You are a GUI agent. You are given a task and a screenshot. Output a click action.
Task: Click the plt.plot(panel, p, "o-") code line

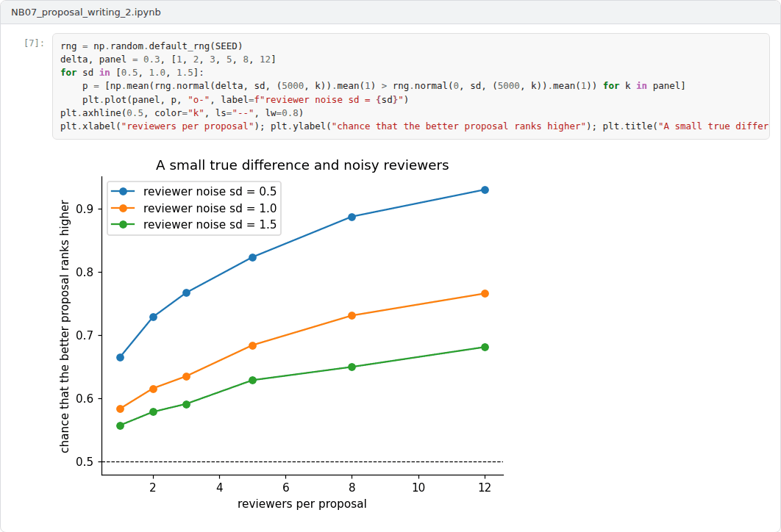point(246,99)
